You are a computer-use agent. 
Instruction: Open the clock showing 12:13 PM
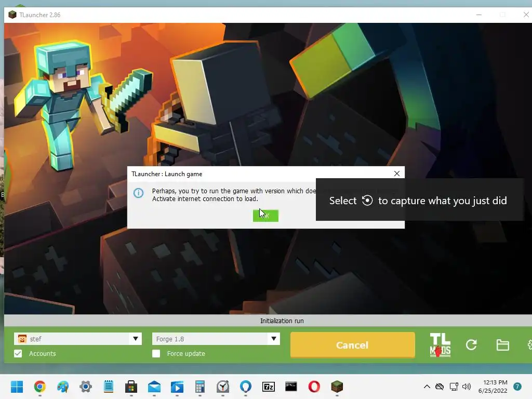(493, 387)
